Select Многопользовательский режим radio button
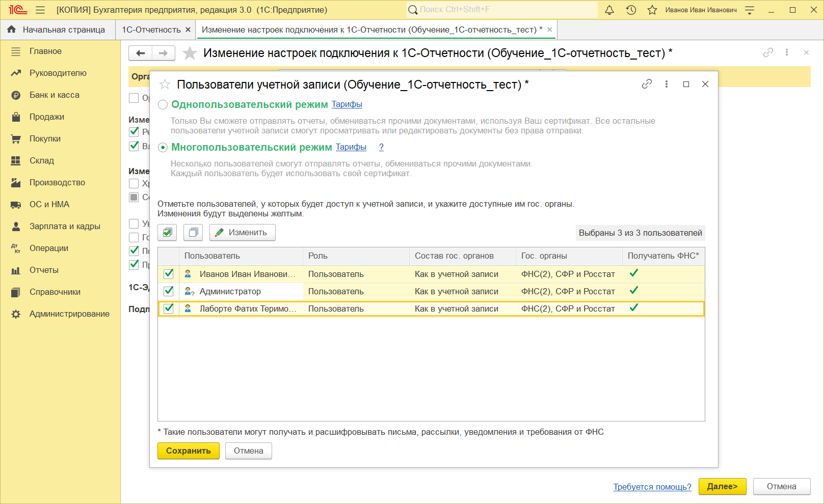824x504 pixels. point(163,148)
